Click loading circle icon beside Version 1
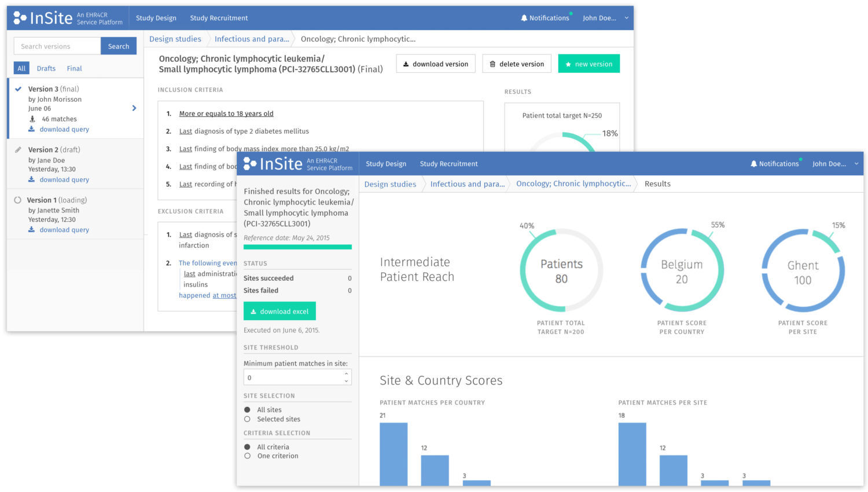Viewport: 868px width, 492px height. point(17,200)
